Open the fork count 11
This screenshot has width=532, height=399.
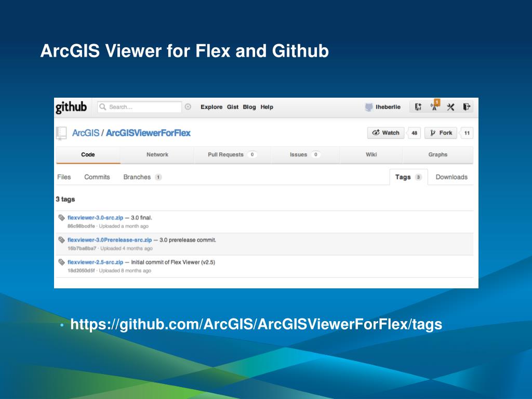[x=467, y=133]
